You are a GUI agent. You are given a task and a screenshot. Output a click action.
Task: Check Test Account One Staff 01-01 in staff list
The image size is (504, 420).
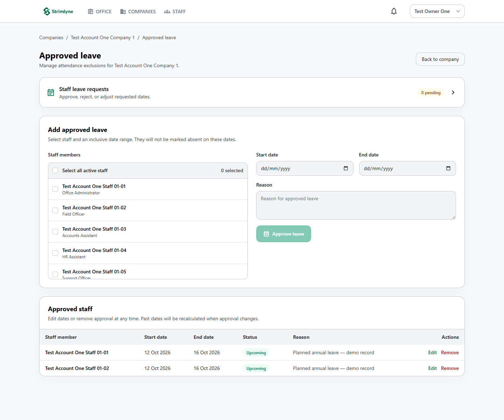click(55, 189)
